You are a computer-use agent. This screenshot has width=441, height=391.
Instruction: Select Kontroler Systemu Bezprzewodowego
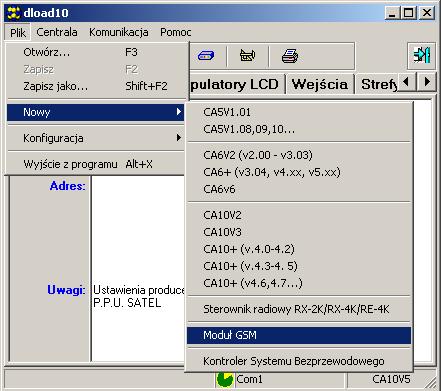pyautogui.click(x=299, y=361)
